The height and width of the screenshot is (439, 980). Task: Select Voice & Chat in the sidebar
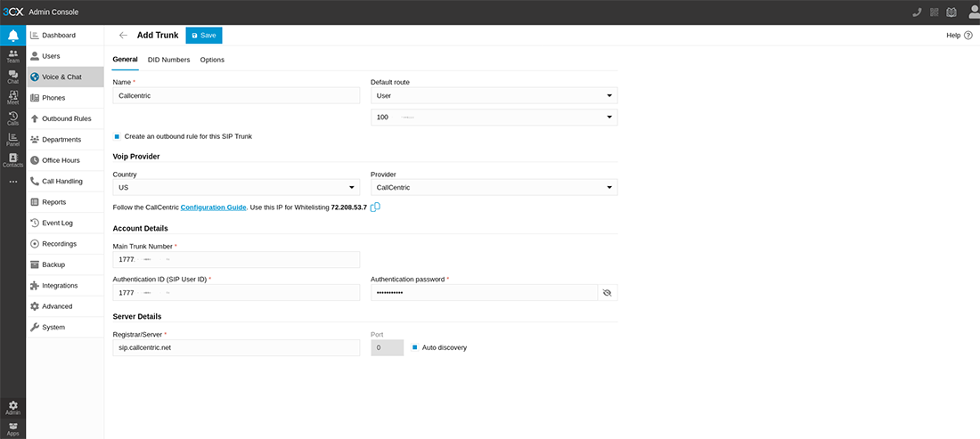(65, 77)
